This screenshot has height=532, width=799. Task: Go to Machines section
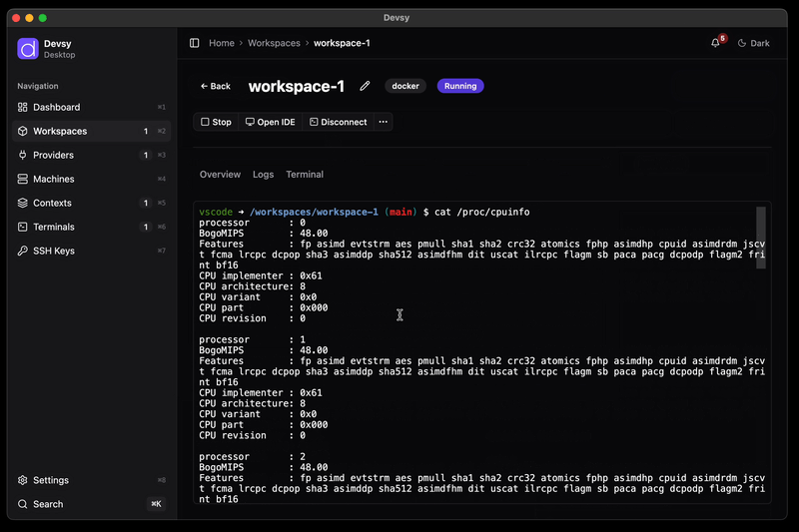[x=91, y=179]
